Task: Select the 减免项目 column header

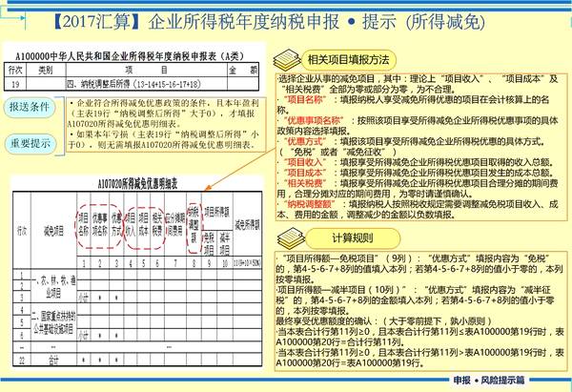Action: 53,231
